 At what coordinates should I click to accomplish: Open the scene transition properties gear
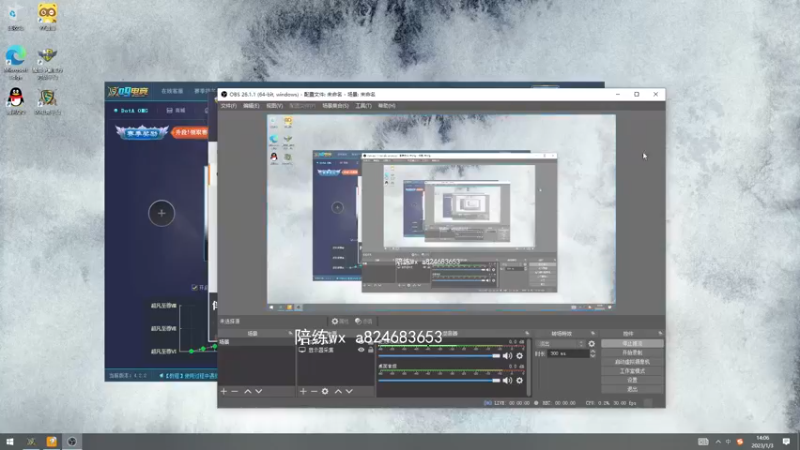point(591,344)
